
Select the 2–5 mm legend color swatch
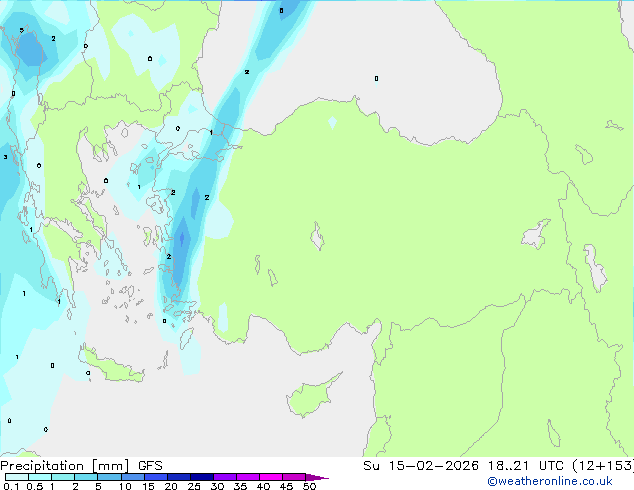pyautogui.click(x=86, y=477)
